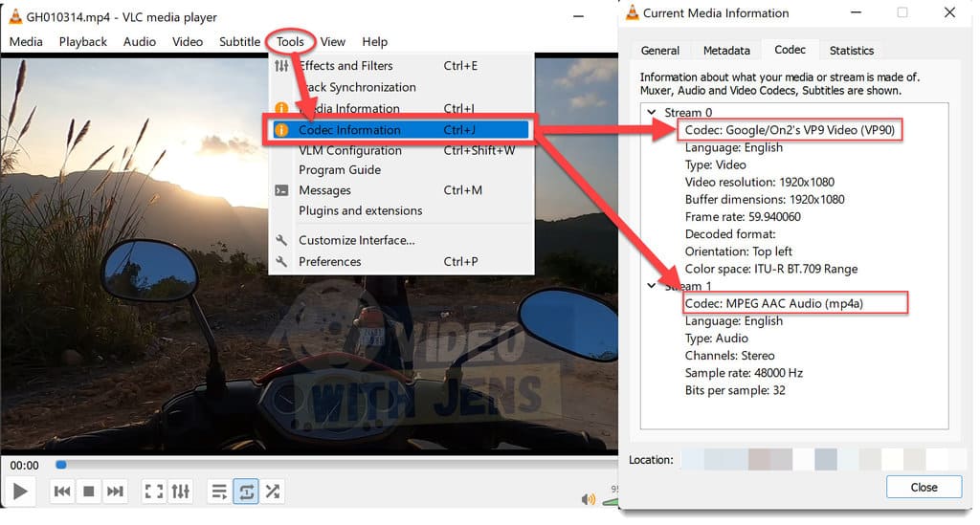
Task: Select 'Codec: Google/On2's VP9 Video (VP90)' row
Action: coord(790,130)
